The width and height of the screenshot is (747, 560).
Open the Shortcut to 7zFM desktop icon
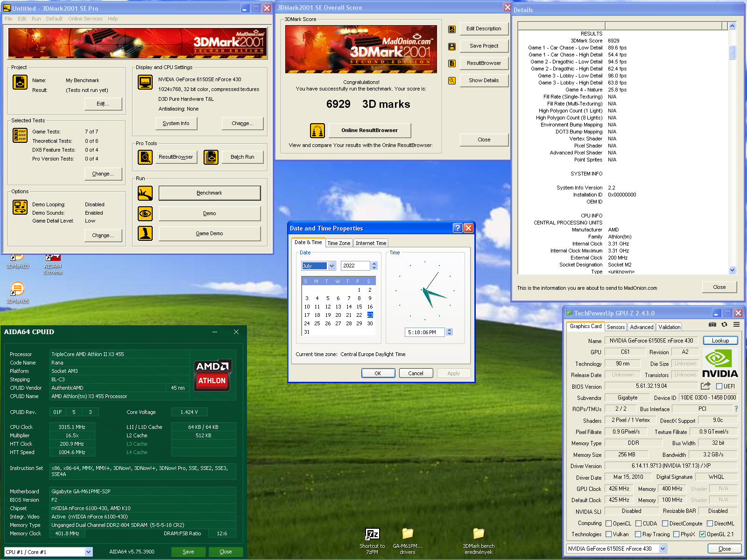372,540
